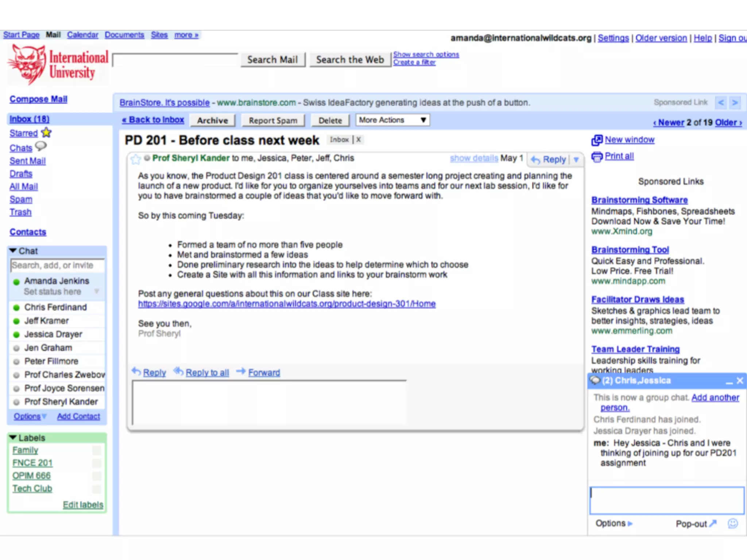747x560 pixels.
Task: Open the Drafts folder
Action: coord(21,174)
